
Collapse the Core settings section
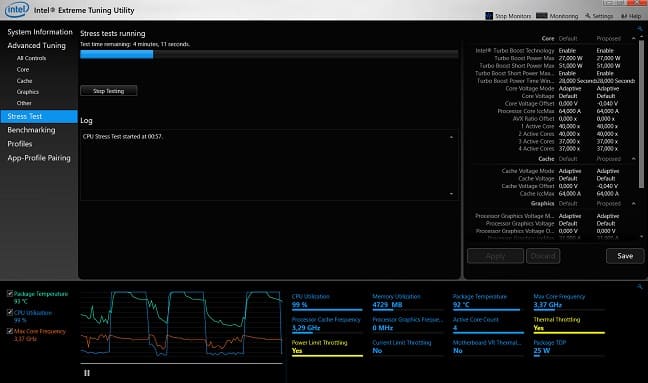tap(634, 38)
